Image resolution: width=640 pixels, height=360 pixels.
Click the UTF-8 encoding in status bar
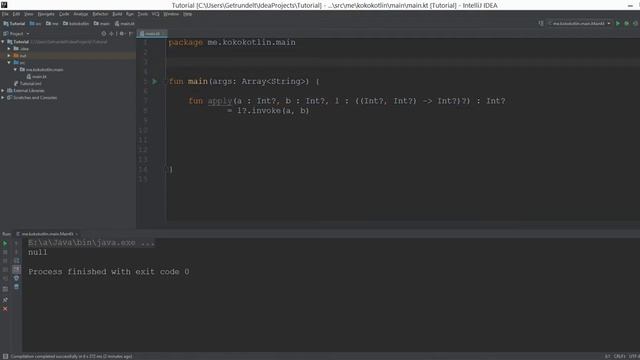(x=633, y=356)
